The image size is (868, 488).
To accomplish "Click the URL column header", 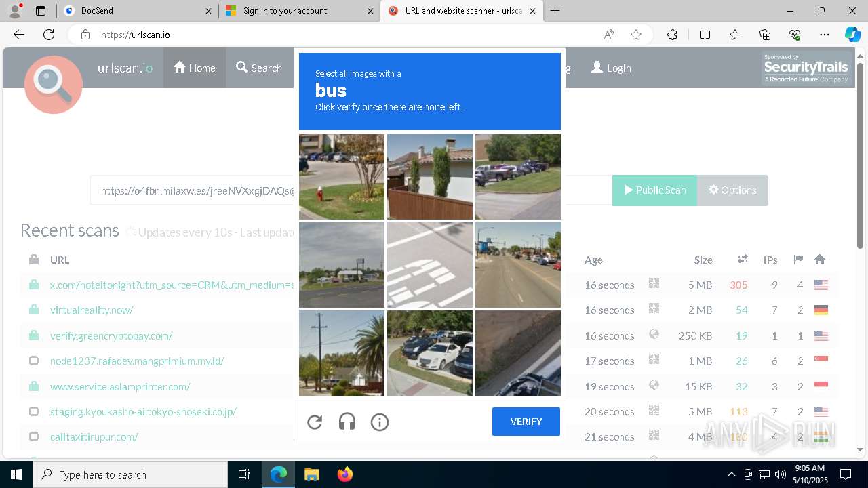I will [60, 260].
